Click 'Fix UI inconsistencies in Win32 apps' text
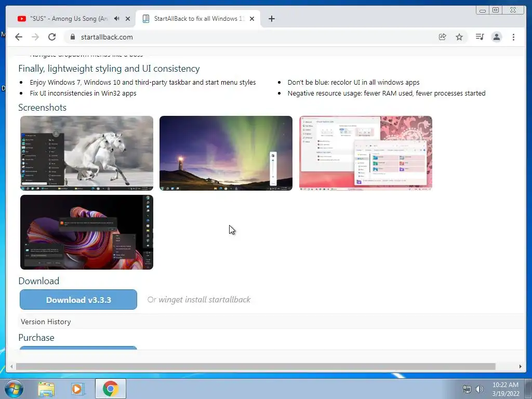532x399 pixels. tap(83, 94)
